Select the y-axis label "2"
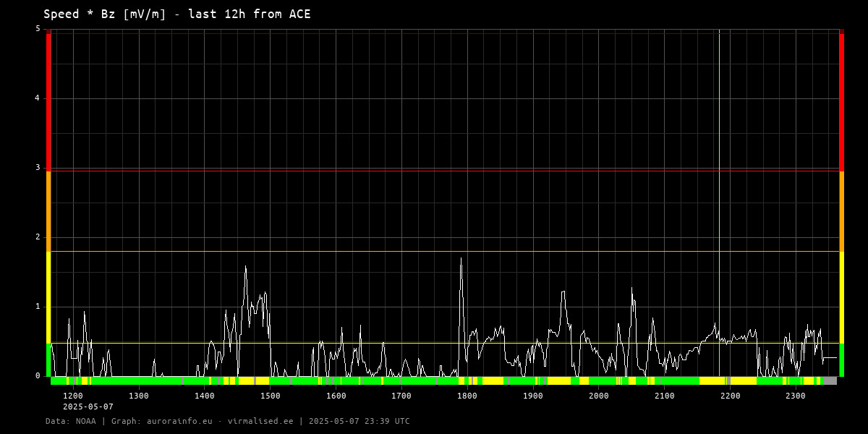Viewport: 868px width, 434px height. (38, 237)
